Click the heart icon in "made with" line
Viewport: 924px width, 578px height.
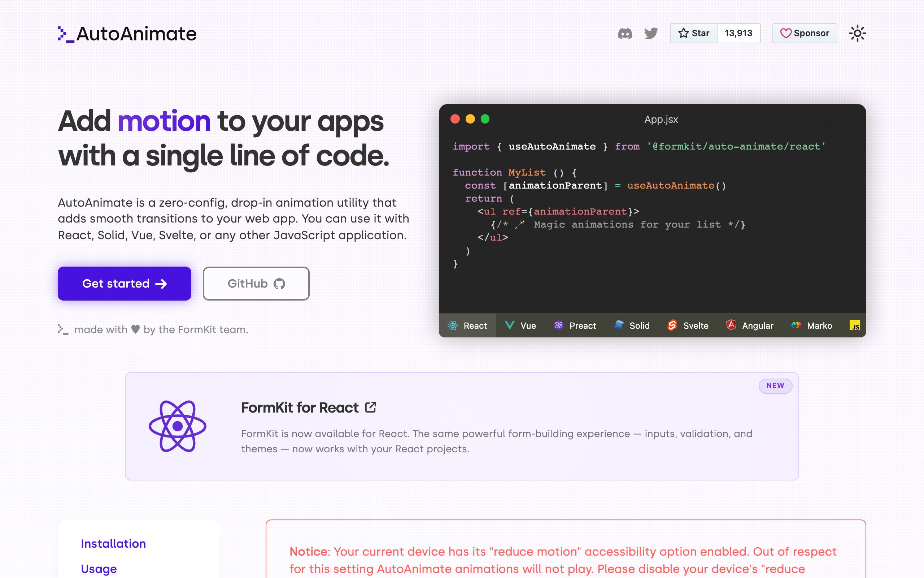click(136, 329)
